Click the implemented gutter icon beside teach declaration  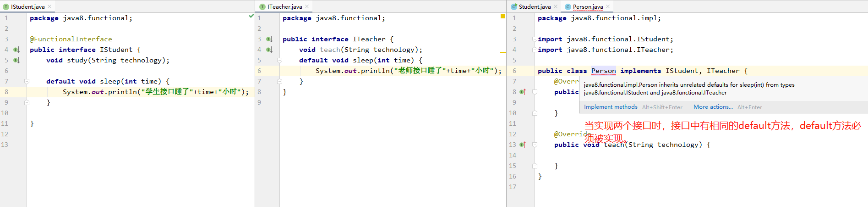[269, 50]
